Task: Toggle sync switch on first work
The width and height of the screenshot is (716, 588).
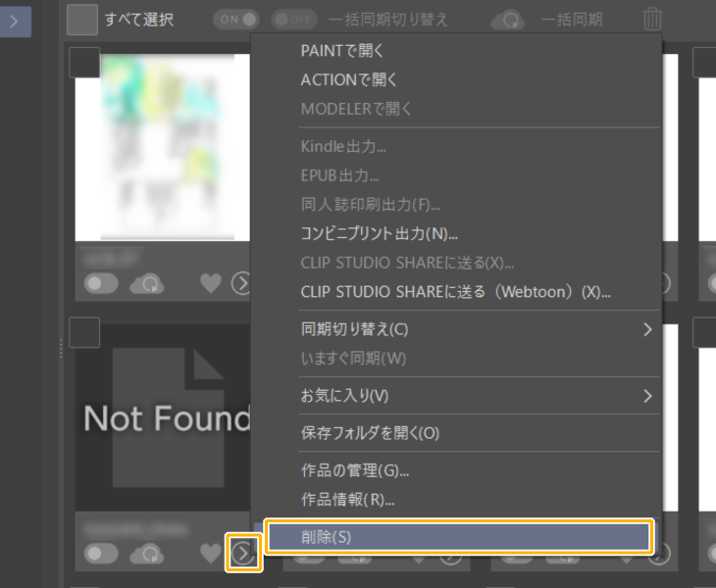Action: pyautogui.click(x=101, y=283)
